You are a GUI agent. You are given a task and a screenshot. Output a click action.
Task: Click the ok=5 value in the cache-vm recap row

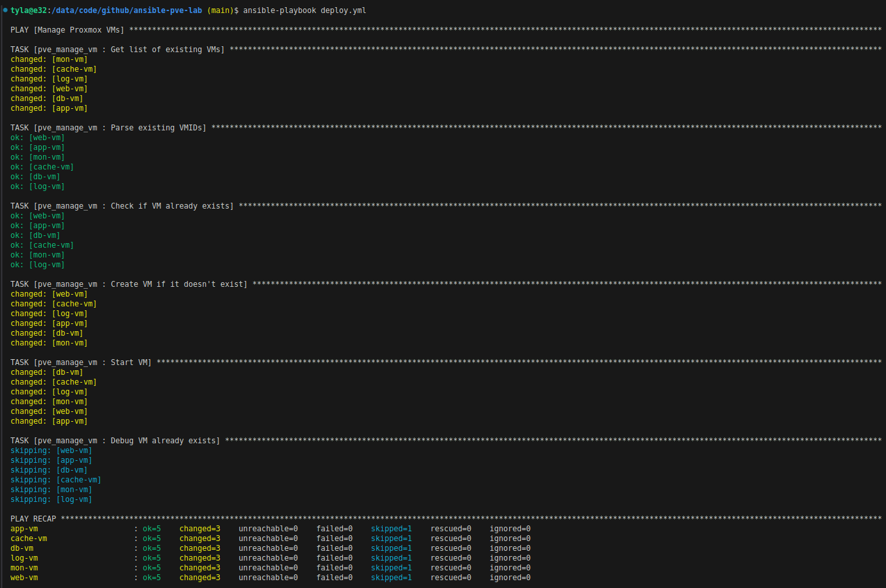pos(152,538)
